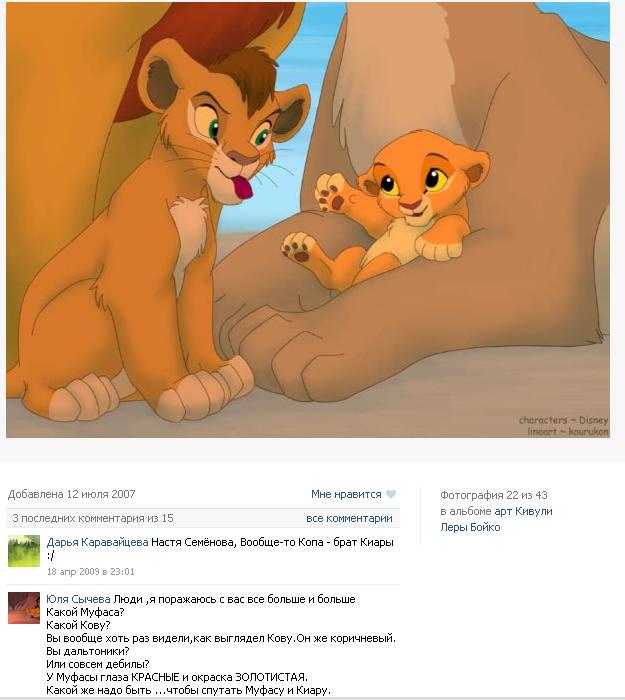Click the "3 последних комментария из 15" header
Image resolution: width=625 pixels, height=700 pixels.
point(93,518)
